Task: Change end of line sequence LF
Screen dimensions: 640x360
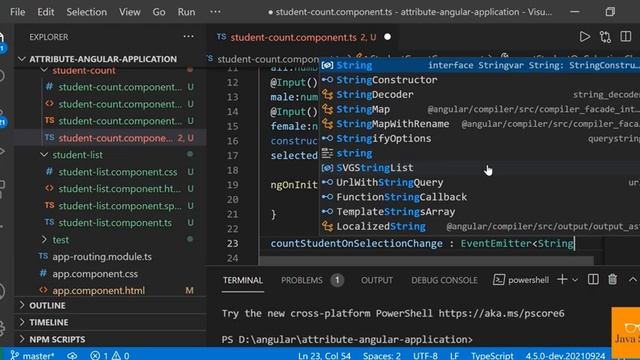Action: pyautogui.click(x=454, y=356)
